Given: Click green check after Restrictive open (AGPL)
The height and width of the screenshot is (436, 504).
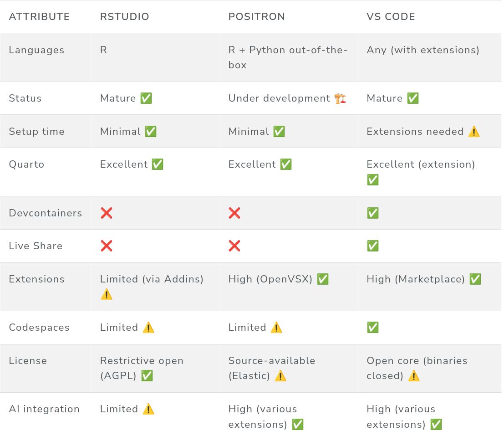Looking at the screenshot, I should point(147,376).
